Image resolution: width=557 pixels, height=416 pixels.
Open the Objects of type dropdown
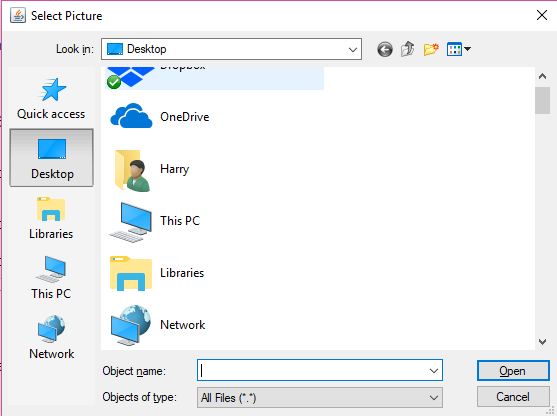[320, 397]
